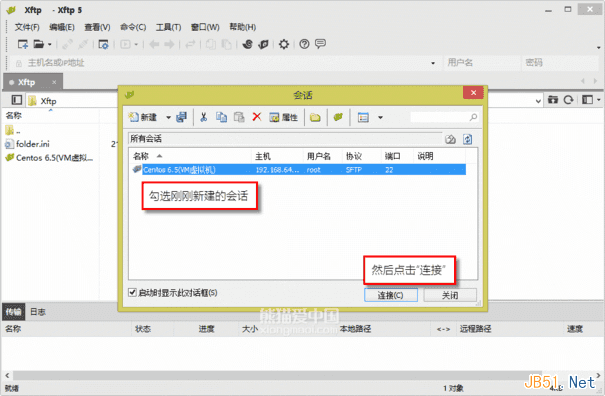Select Centos 6.5 entry in local file list
605x396 pixels.
49,158
